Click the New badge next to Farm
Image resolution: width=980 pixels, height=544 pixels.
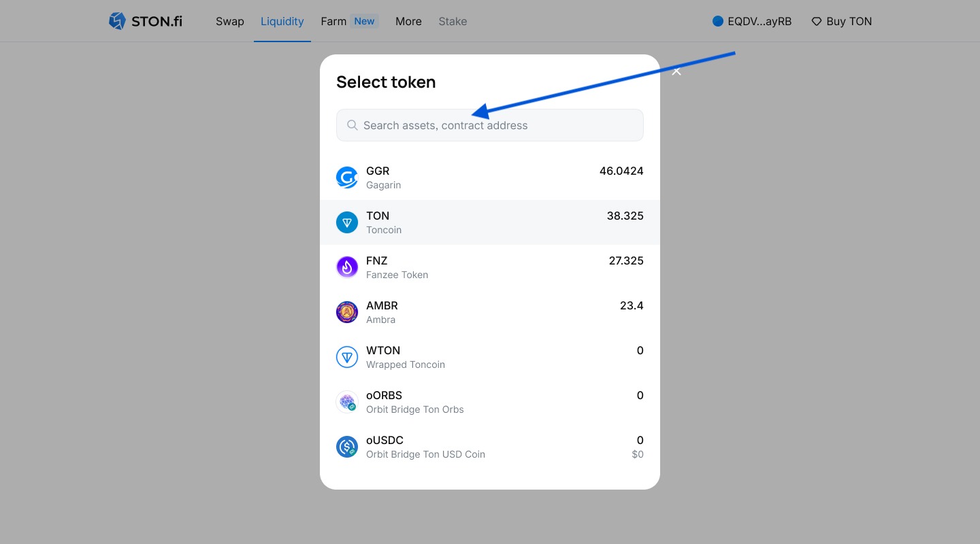pyautogui.click(x=364, y=21)
